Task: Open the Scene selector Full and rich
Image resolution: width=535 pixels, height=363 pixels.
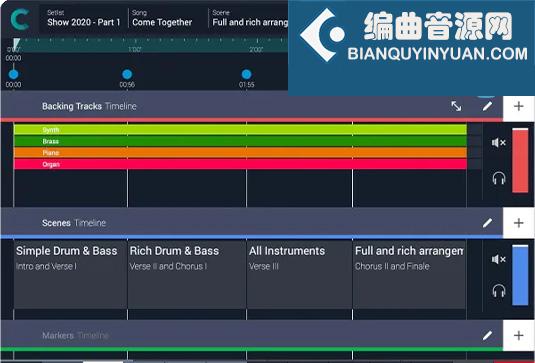Action: click(250, 18)
